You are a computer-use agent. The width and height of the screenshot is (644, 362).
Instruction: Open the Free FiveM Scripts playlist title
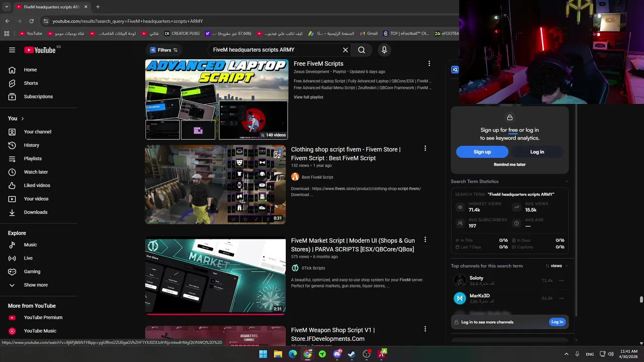318,64
